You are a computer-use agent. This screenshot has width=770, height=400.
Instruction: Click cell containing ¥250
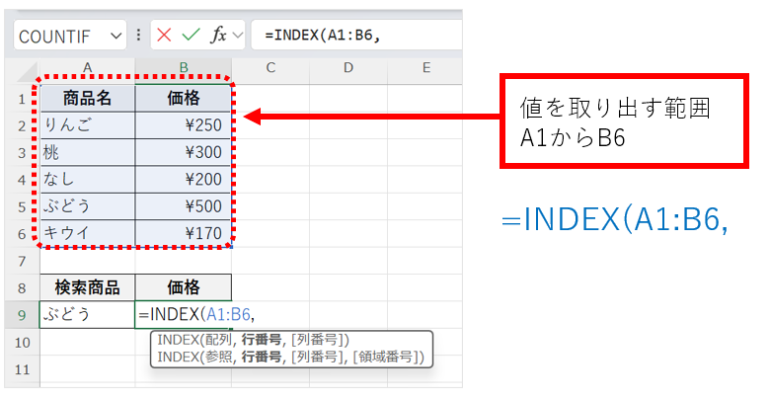[183, 126]
